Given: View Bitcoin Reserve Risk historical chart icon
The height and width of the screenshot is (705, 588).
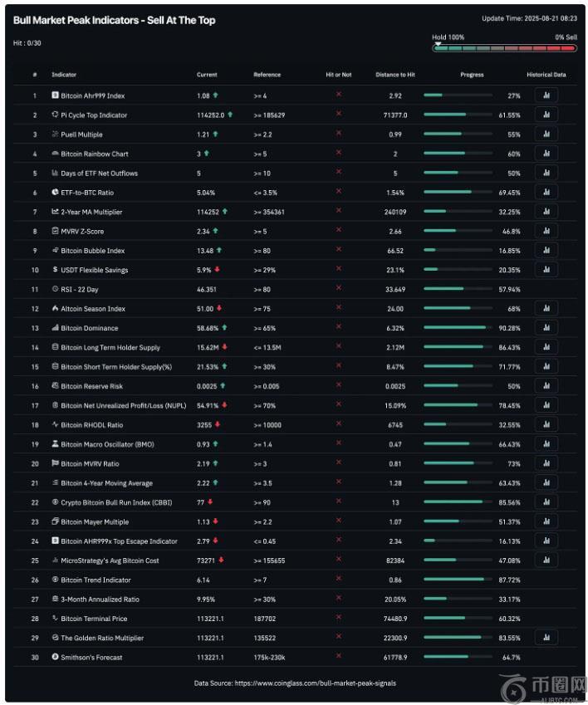Looking at the screenshot, I should click(x=546, y=386).
